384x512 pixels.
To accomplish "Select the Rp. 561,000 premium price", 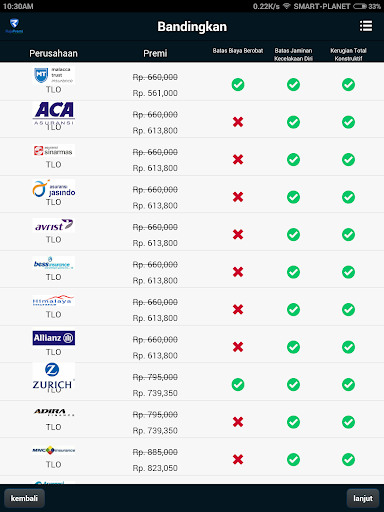I will click(155, 93).
